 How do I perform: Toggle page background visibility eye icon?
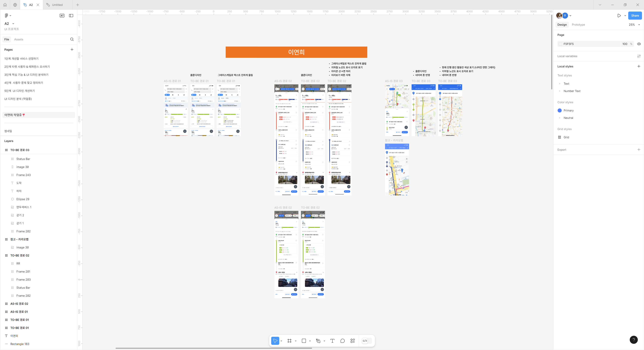point(639,44)
